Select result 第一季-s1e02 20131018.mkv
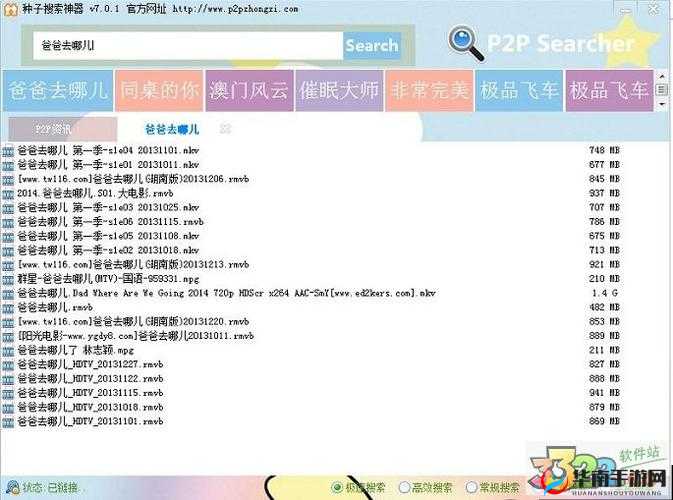Image resolution: width=673 pixels, height=500 pixels. tap(108, 250)
